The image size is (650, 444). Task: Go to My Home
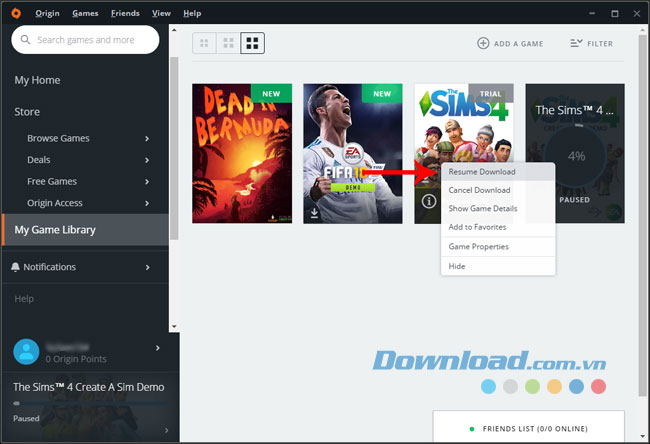pyautogui.click(x=37, y=80)
